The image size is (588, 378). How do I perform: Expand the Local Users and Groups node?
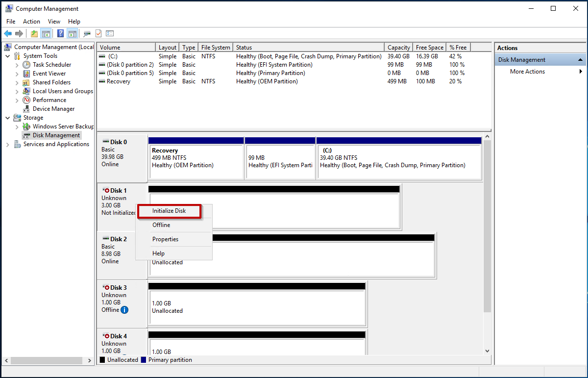[x=17, y=91]
